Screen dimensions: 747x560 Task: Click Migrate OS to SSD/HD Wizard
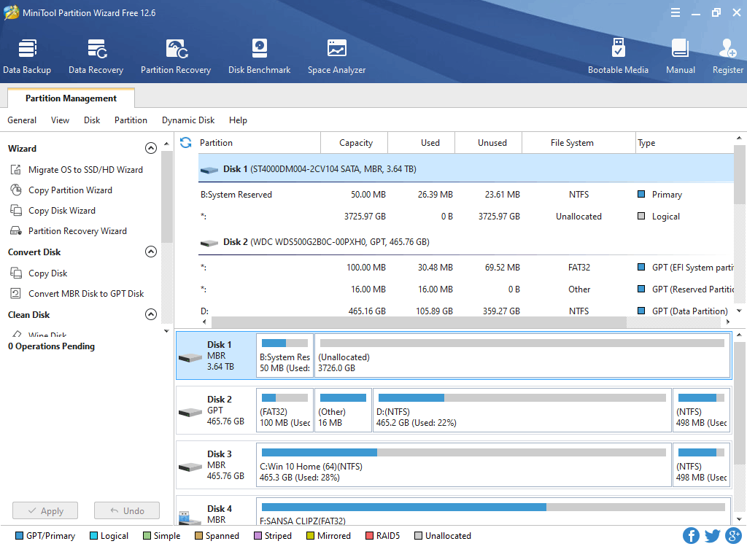(x=85, y=170)
